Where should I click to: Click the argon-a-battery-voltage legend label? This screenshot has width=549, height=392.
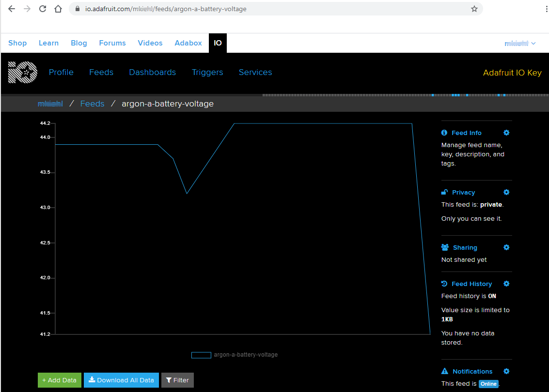pos(246,355)
